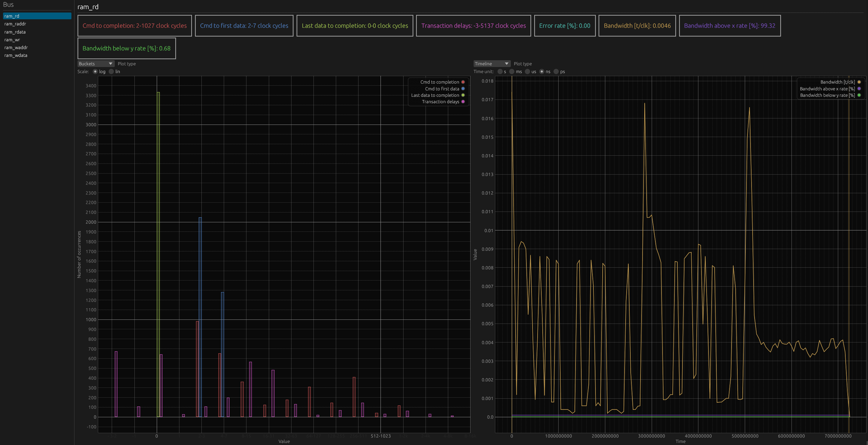The width and height of the screenshot is (868, 445).
Task: Select ram_wdata in the Bus list
Action: [16, 55]
